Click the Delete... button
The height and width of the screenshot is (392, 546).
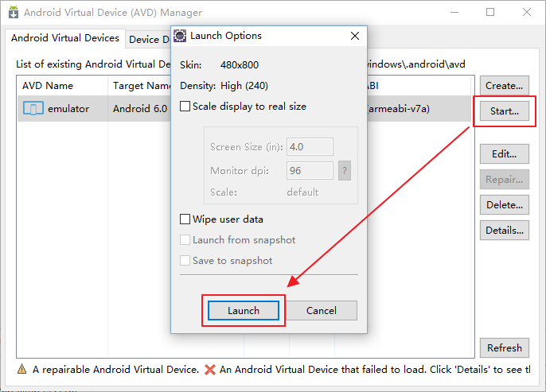click(505, 205)
